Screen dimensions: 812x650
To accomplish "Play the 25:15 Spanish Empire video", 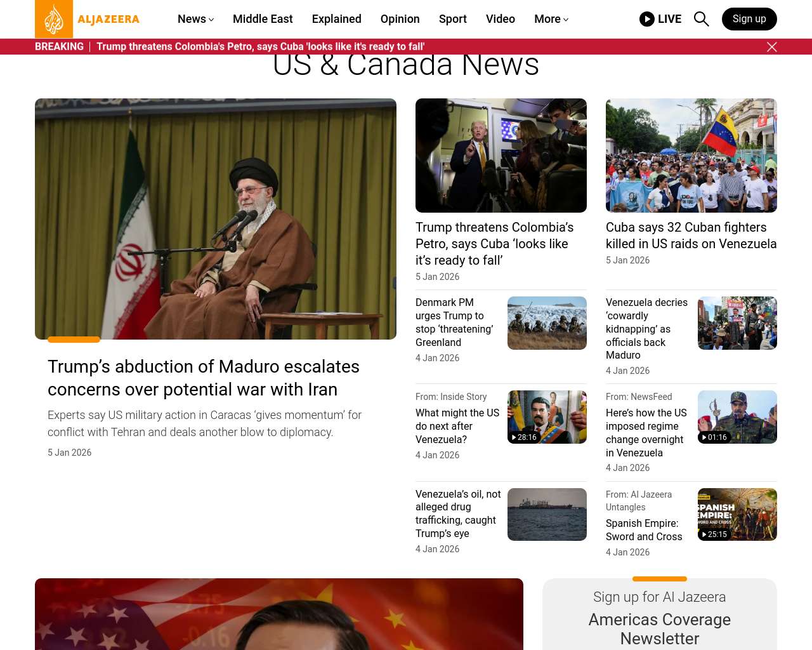I will click(737, 514).
